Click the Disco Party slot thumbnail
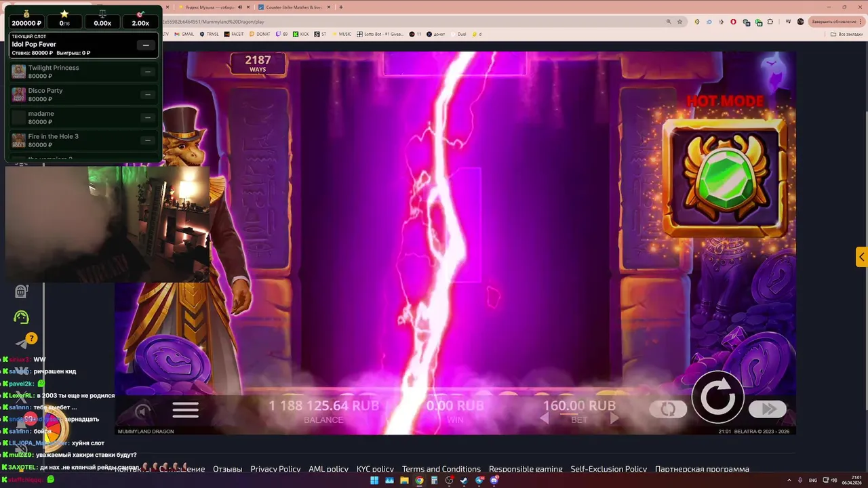868x488 pixels. click(x=19, y=94)
